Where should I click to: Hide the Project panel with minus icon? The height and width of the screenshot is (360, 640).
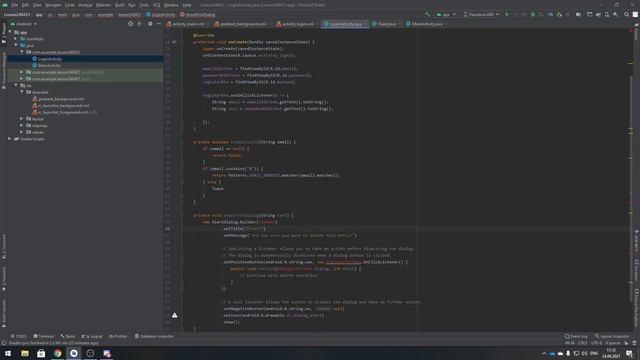(159, 24)
